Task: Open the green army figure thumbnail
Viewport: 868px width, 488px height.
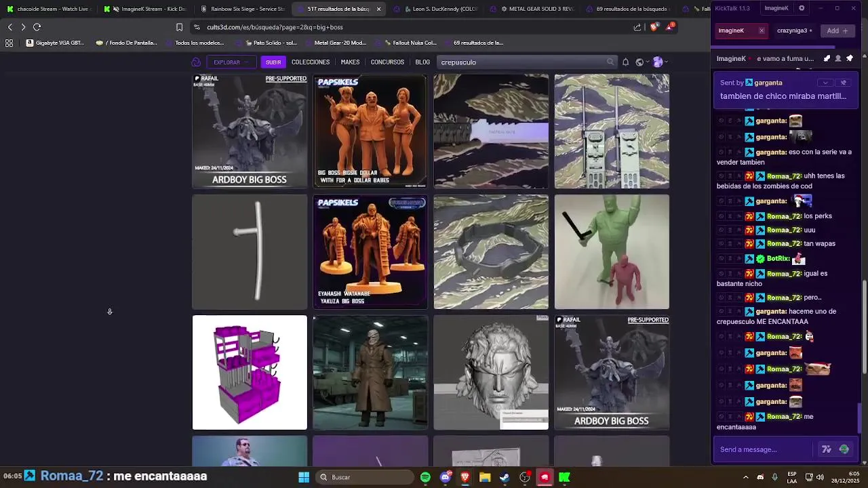Action: (x=612, y=251)
